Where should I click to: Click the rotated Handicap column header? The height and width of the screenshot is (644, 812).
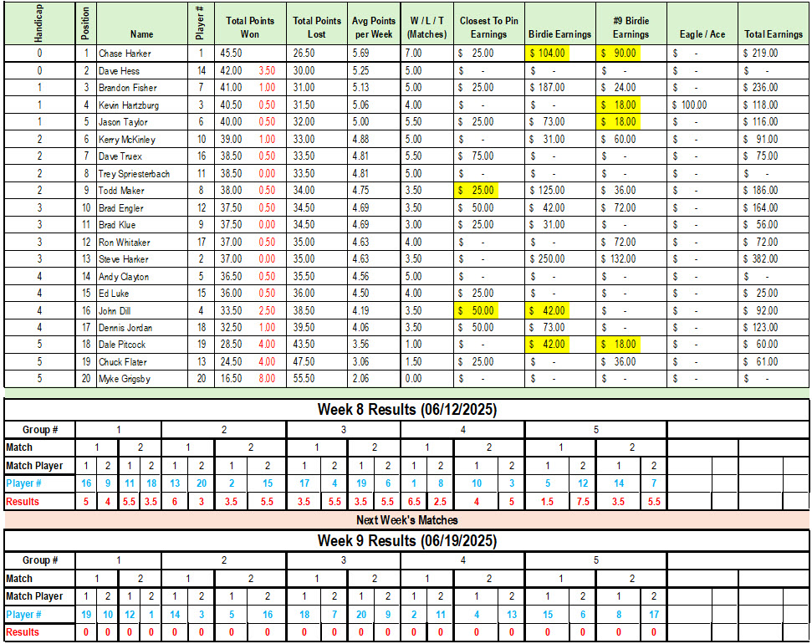coord(39,23)
